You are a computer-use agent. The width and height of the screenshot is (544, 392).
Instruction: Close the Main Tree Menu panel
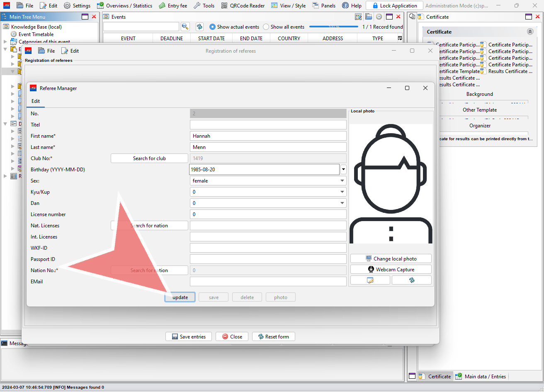point(94,17)
